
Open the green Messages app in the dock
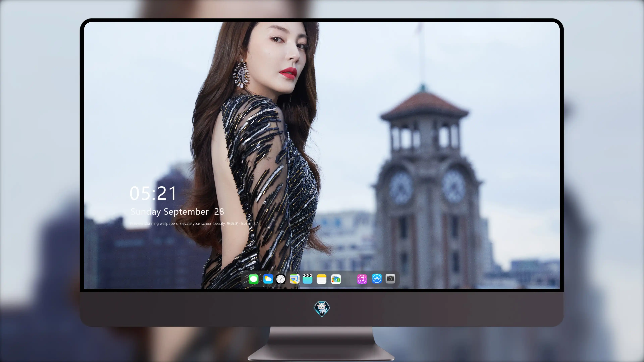coord(254,279)
